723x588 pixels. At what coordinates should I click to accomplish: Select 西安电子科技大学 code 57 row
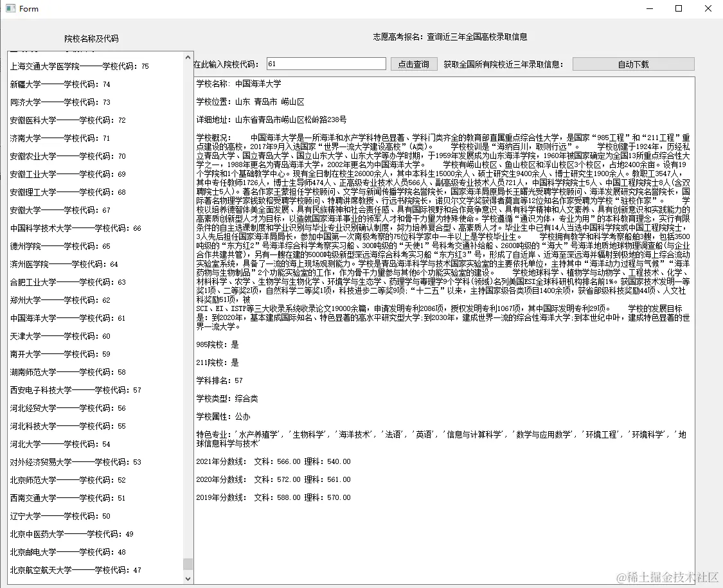76,390
